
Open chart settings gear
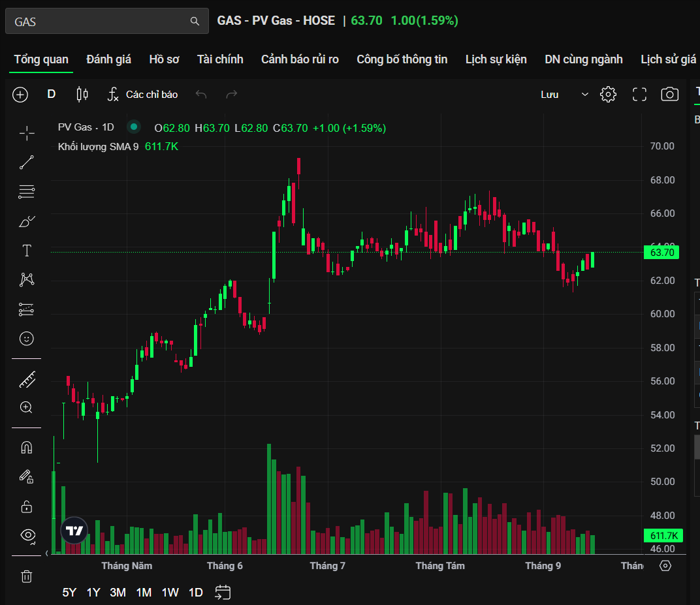pyautogui.click(x=608, y=95)
